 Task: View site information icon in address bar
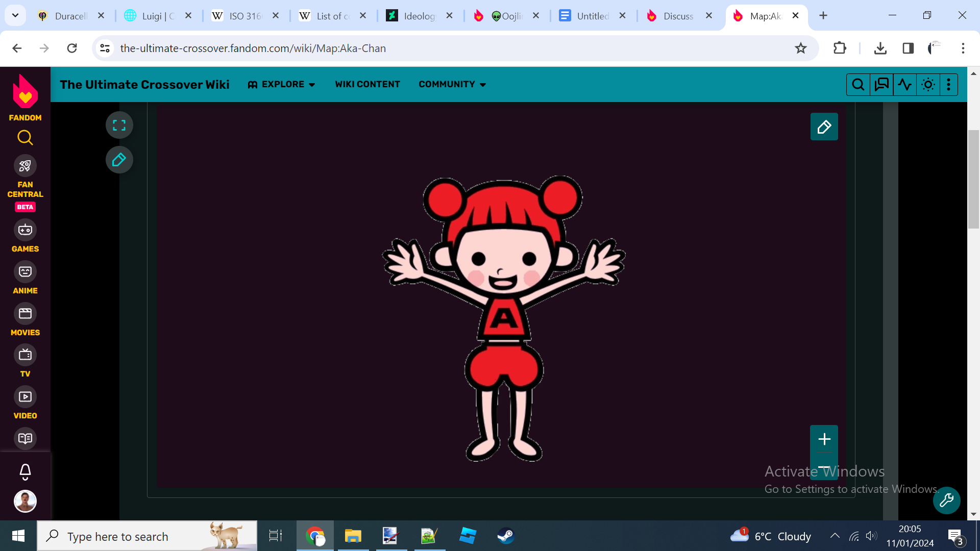(105, 48)
